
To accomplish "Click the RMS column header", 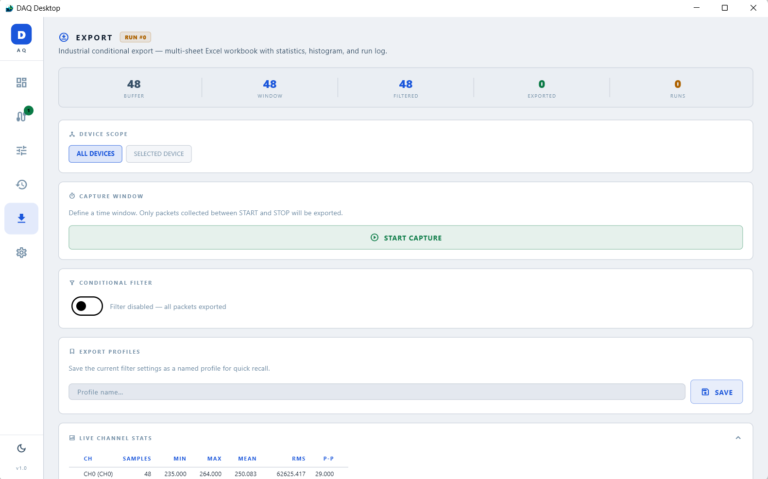I will pyautogui.click(x=299, y=459).
